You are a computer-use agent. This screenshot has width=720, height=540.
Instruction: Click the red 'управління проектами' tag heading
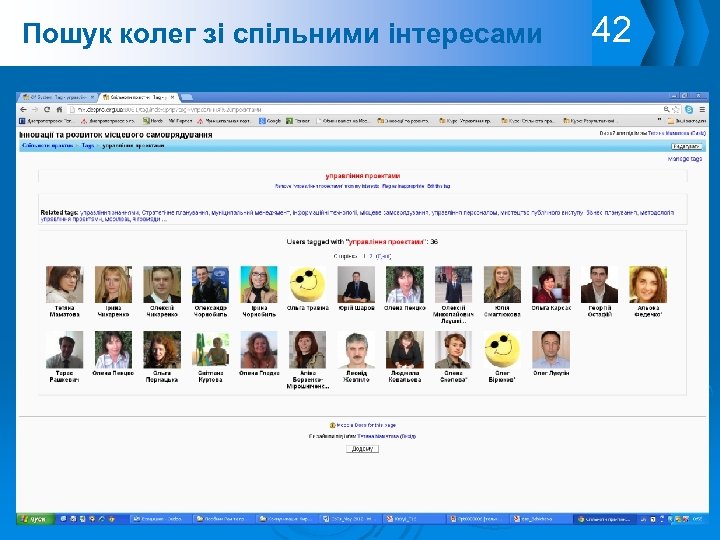click(363, 176)
